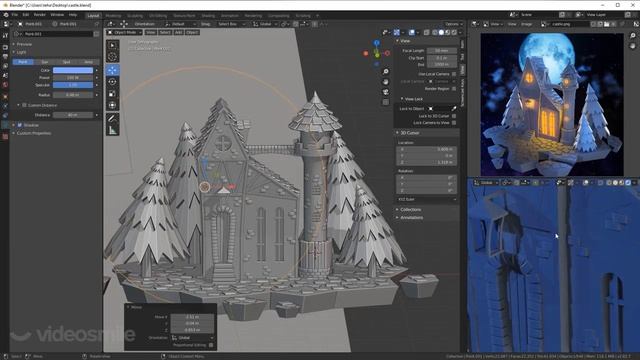The height and width of the screenshot is (360, 640).
Task: Select the Cursor tool in toolbar
Action: 113,57
